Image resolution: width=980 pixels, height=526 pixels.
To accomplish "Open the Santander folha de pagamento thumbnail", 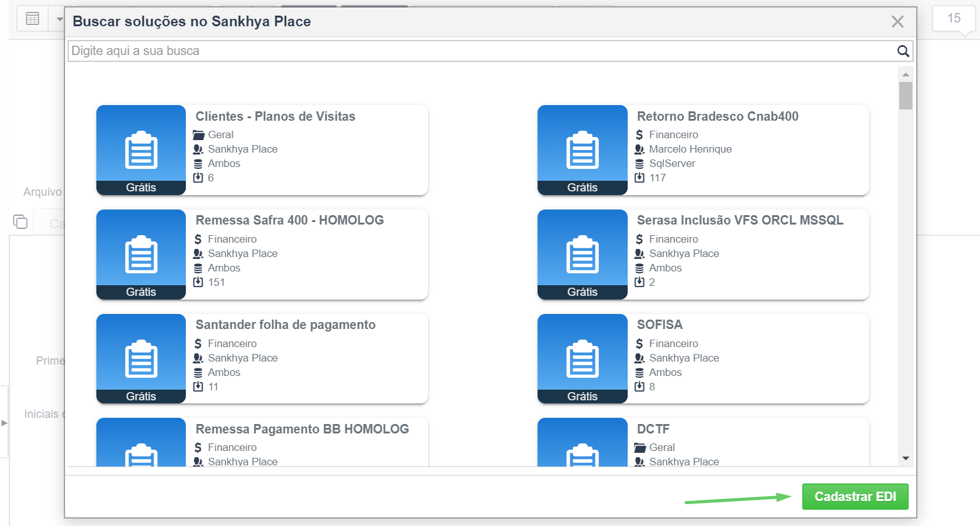I will click(141, 359).
